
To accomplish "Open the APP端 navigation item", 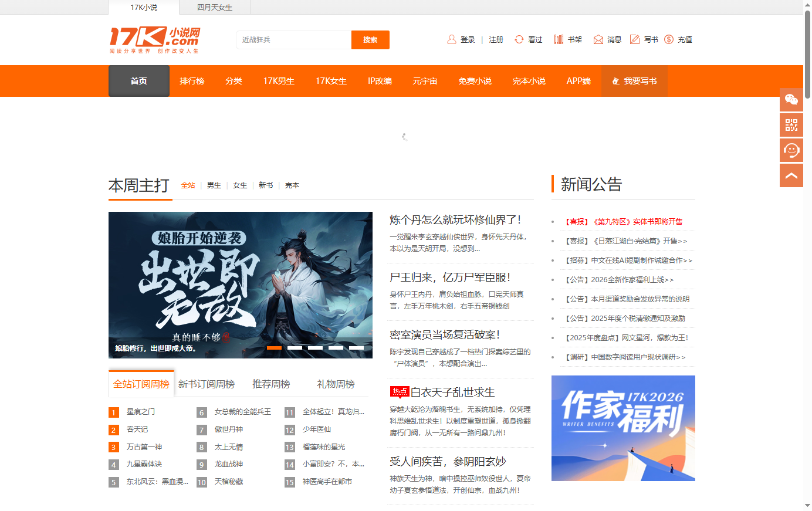I will (578, 81).
